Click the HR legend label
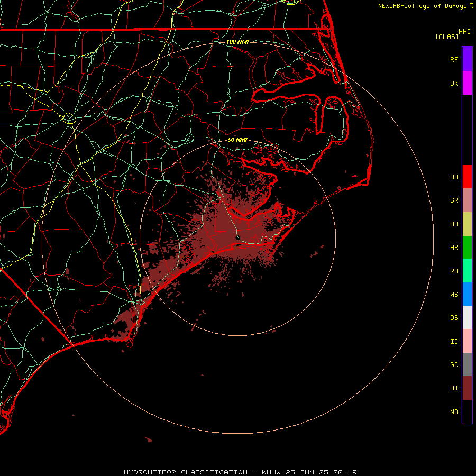 (x=454, y=248)
